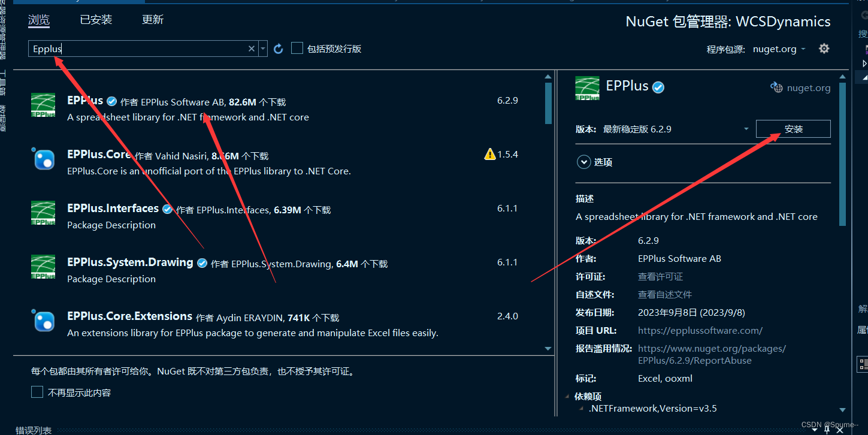868x435 pixels.
Task: Check the do not show this again box
Action: tap(37, 392)
